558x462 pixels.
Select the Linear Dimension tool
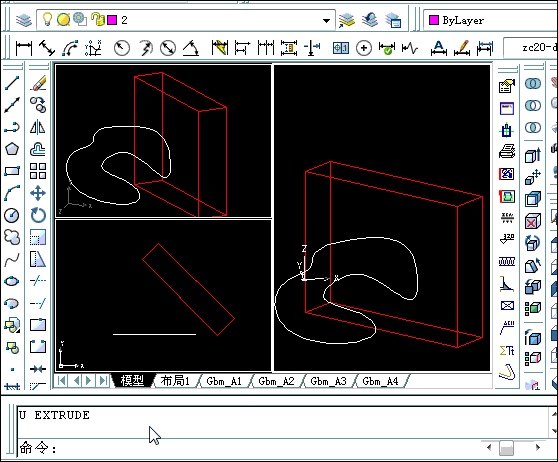pyautogui.click(x=24, y=48)
